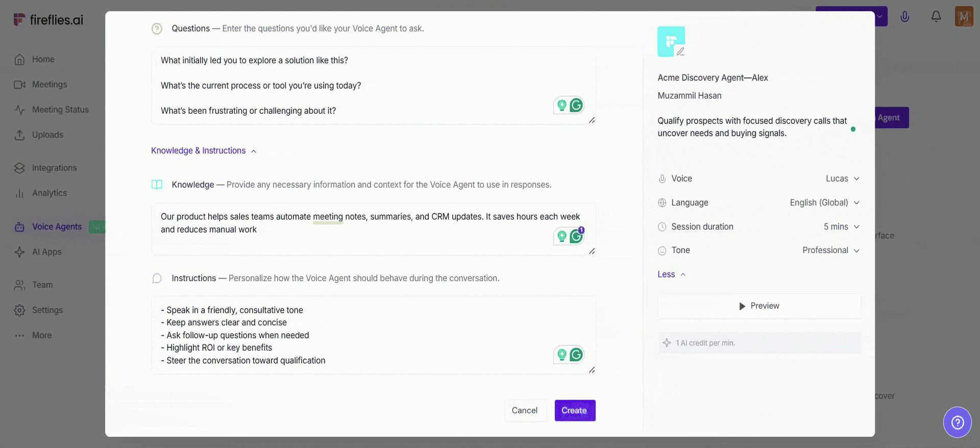Open Meetings in the sidebar
Image resolution: width=980 pixels, height=448 pixels.
click(49, 85)
